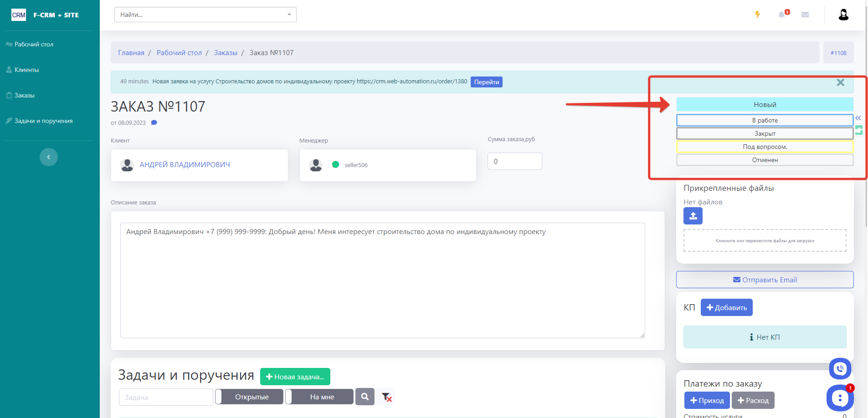Open messages envelope icon in header

tap(805, 15)
